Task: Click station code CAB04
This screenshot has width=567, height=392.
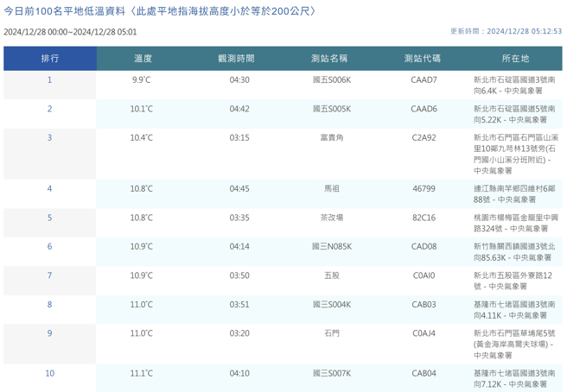Action: click(424, 373)
